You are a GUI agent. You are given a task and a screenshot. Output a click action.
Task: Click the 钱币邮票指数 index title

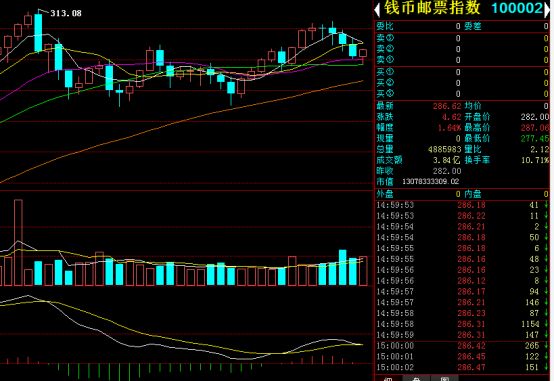432,8
